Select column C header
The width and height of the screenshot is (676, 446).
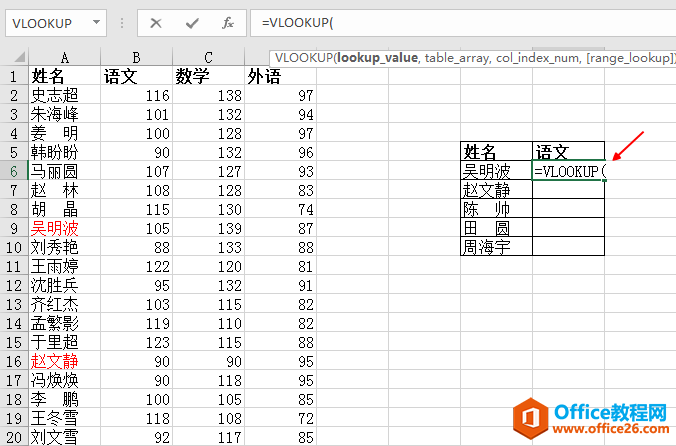point(208,57)
